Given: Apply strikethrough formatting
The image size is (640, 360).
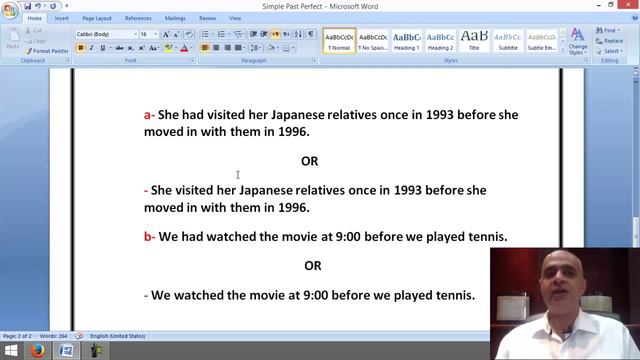Looking at the screenshot, I should [x=119, y=48].
